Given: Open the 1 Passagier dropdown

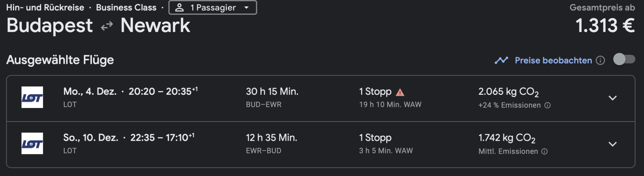Looking at the screenshot, I should pyautogui.click(x=213, y=8).
